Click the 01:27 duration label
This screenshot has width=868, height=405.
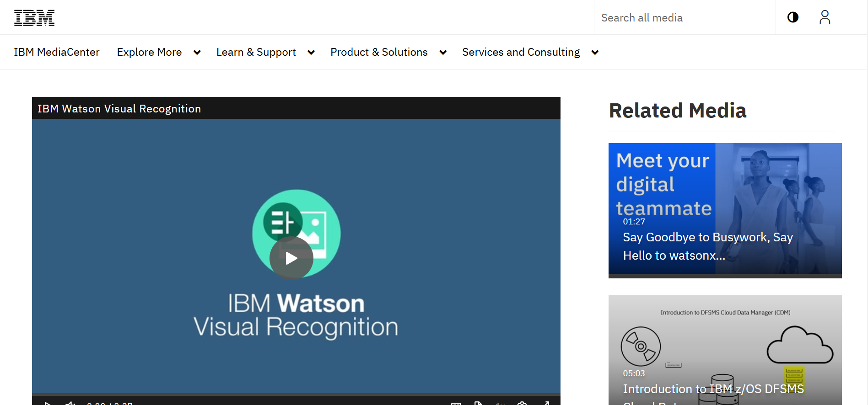(x=634, y=222)
